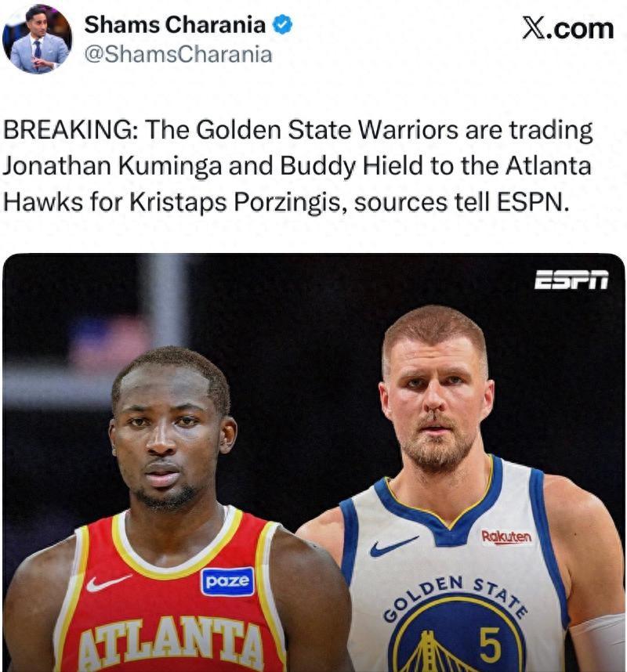Click 'sources tell ESPN' in the tweet

click(x=462, y=202)
